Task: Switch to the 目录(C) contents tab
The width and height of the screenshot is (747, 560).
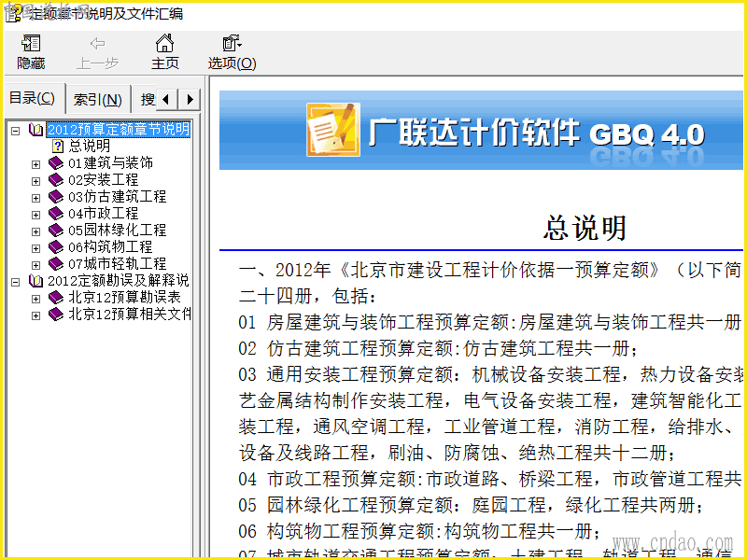Action: click(x=33, y=98)
